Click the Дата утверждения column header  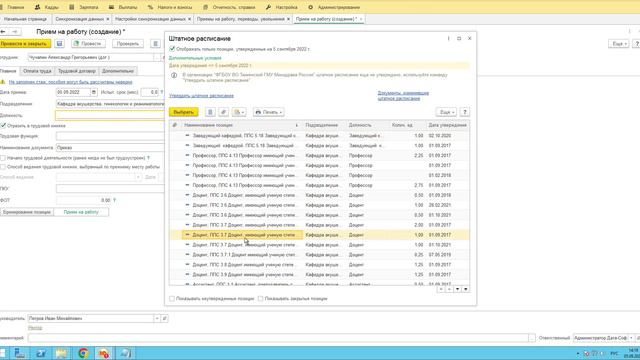pos(448,125)
